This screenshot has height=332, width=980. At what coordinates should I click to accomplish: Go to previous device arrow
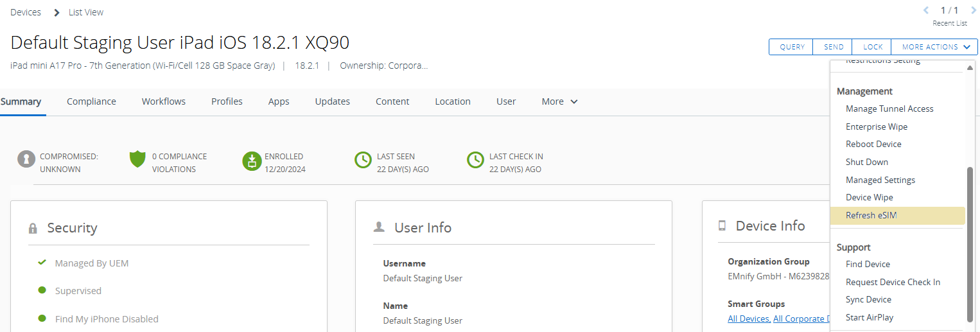pos(926,10)
